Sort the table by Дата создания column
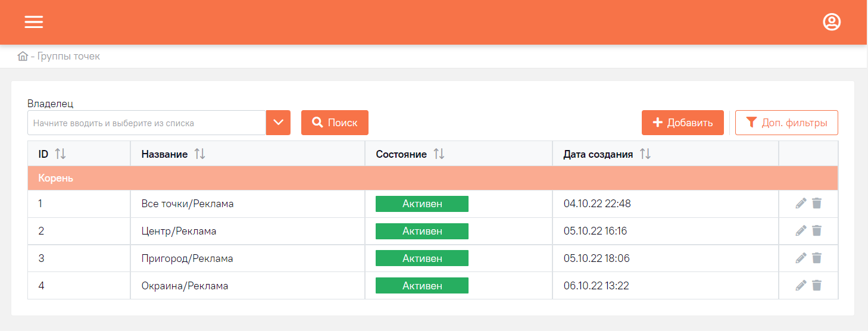Image resolution: width=868 pixels, height=331 pixels. click(x=645, y=154)
